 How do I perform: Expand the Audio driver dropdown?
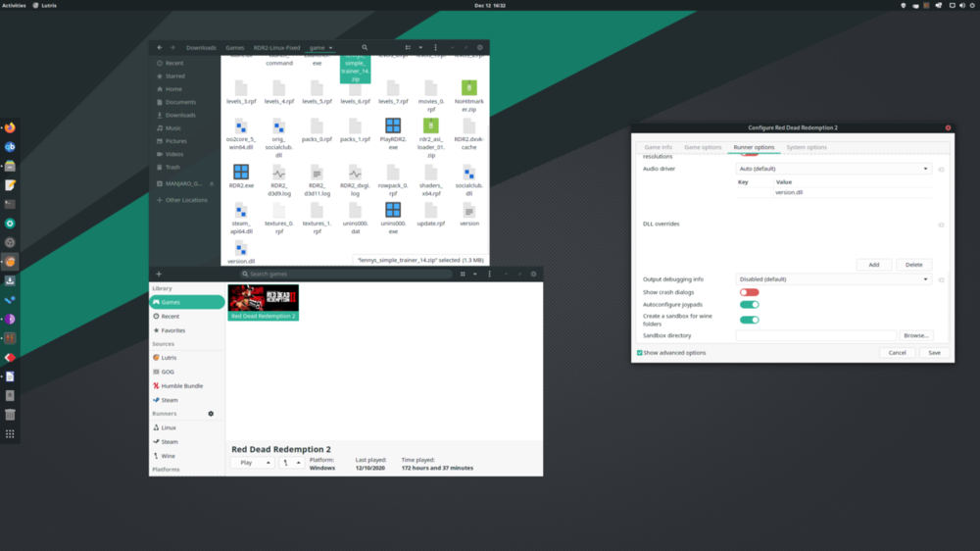pos(833,169)
